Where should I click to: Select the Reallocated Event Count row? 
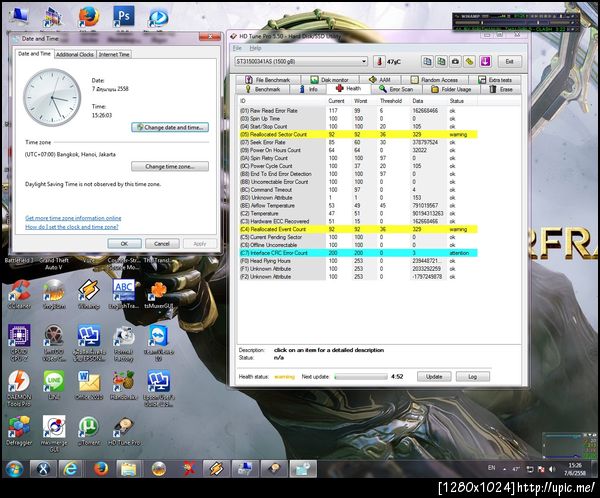tap(358, 229)
